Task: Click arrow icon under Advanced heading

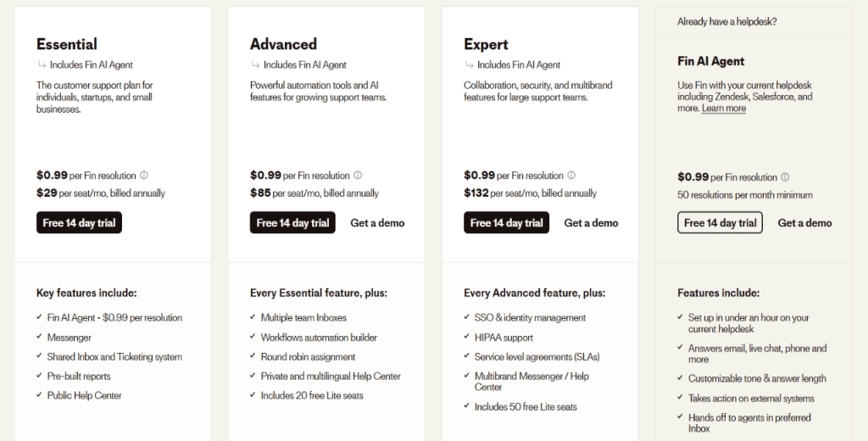Action: 255,64
